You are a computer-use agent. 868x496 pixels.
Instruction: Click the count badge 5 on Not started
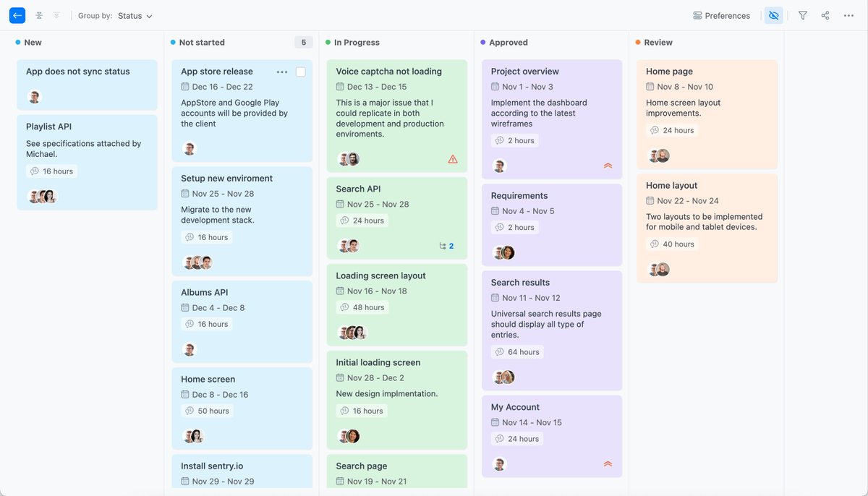click(x=304, y=43)
